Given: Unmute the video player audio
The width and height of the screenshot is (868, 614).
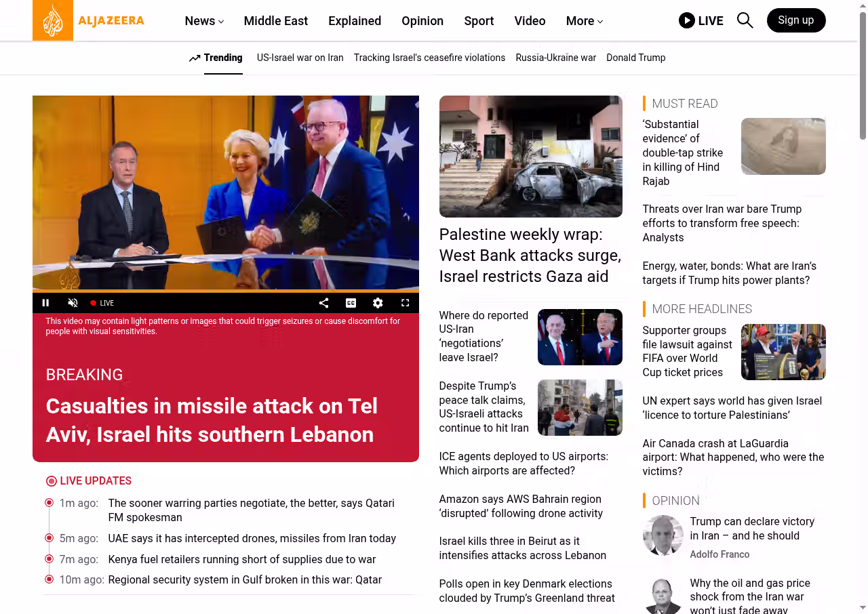Looking at the screenshot, I should click(73, 303).
